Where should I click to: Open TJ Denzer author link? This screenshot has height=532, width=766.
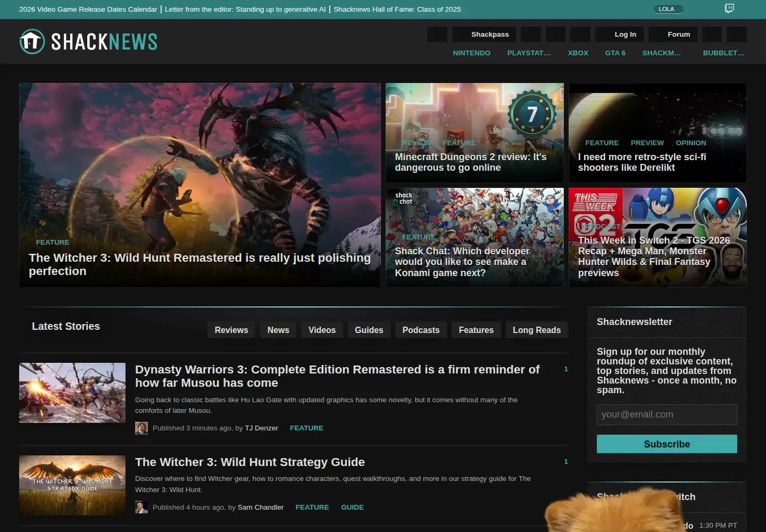coord(262,428)
